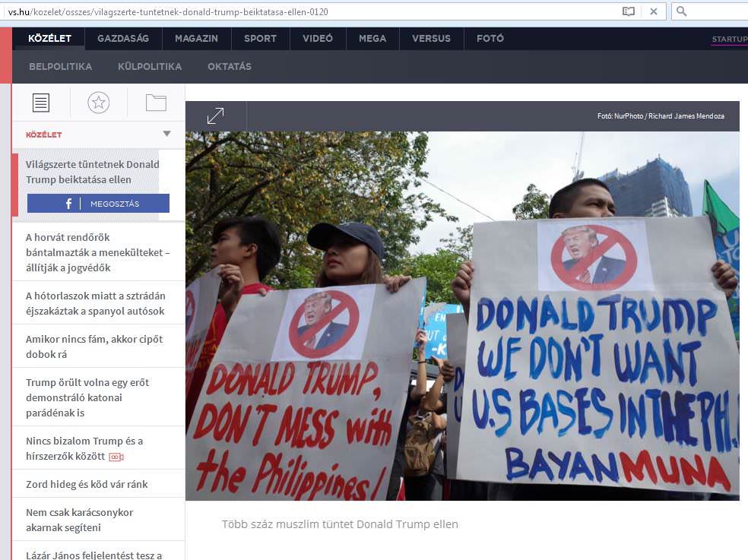The height and width of the screenshot is (560, 748).
Task: Show article list view icon
Action: click(x=41, y=103)
